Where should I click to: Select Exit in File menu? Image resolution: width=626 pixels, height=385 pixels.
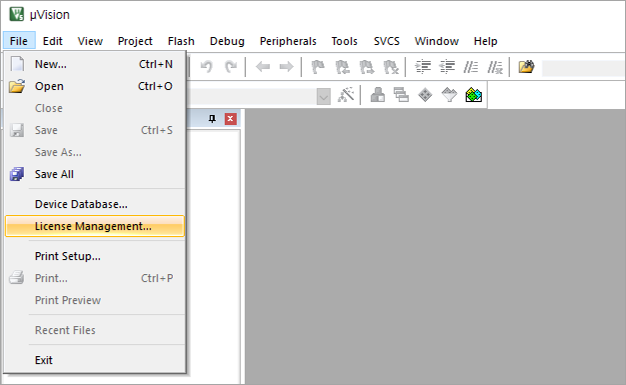tap(95, 360)
